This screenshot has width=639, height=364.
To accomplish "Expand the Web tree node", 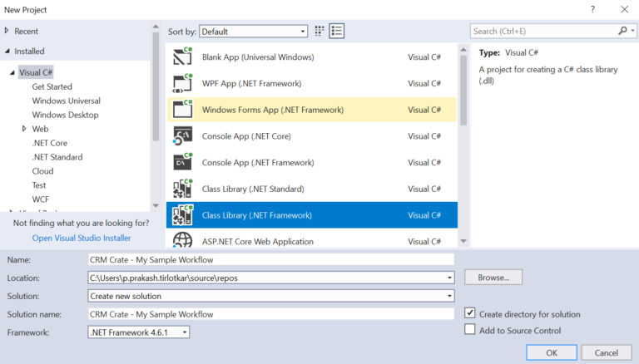I will tap(24, 129).
